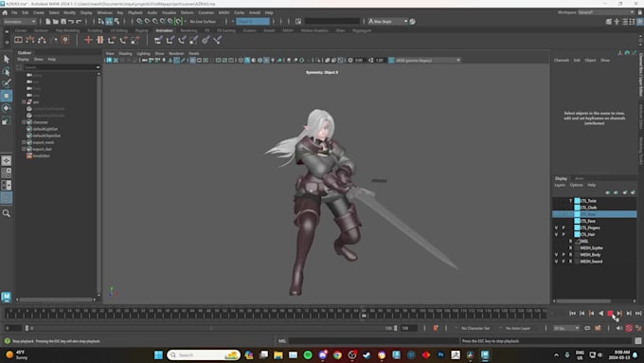Open Chrome from the Windows taskbar

(337, 354)
